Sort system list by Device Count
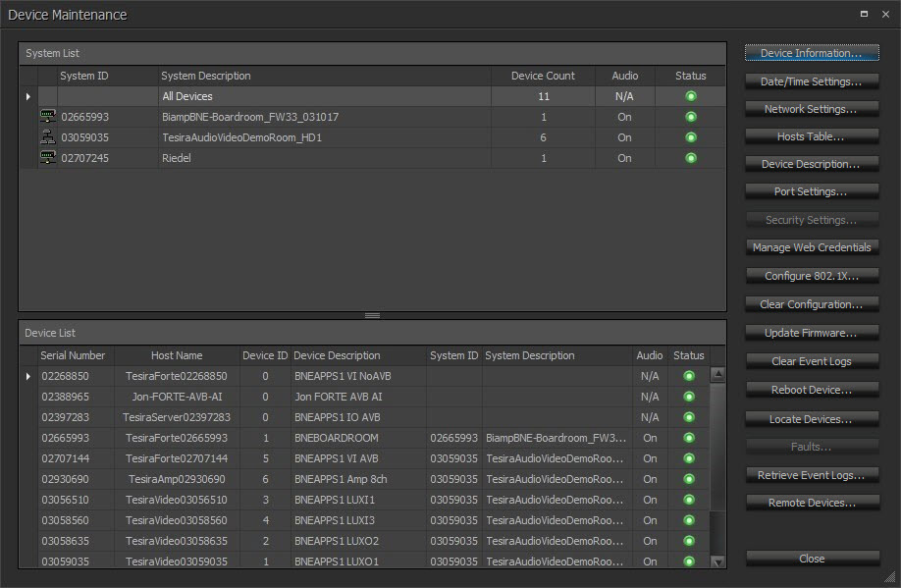901x588 pixels. pos(543,76)
